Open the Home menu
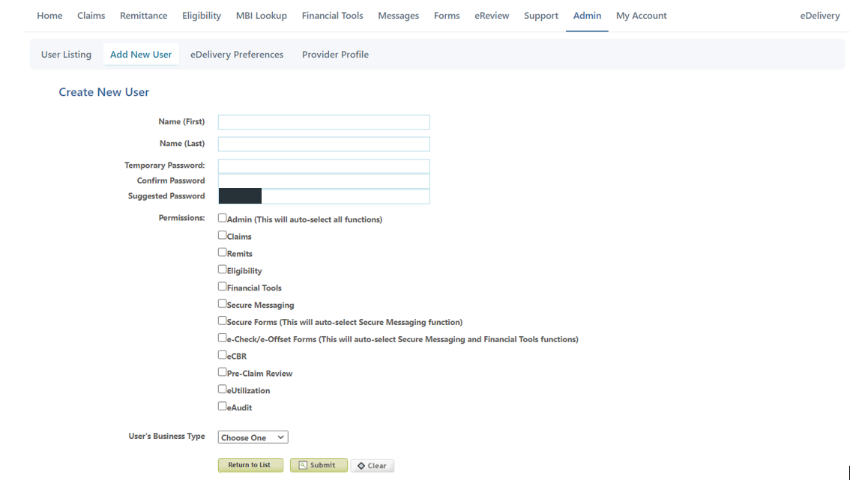Image resolution: width=868 pixels, height=480 pixels. point(49,16)
